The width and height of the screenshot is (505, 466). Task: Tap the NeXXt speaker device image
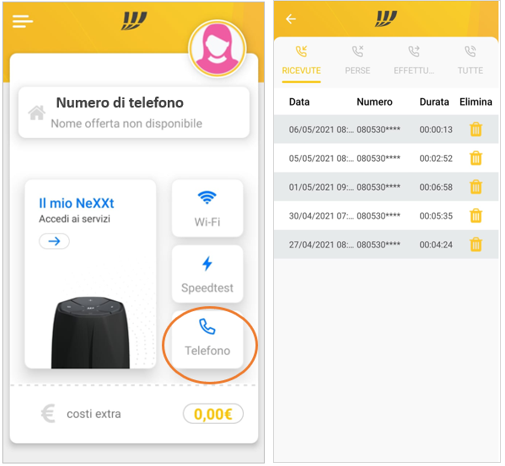[x=90, y=333]
